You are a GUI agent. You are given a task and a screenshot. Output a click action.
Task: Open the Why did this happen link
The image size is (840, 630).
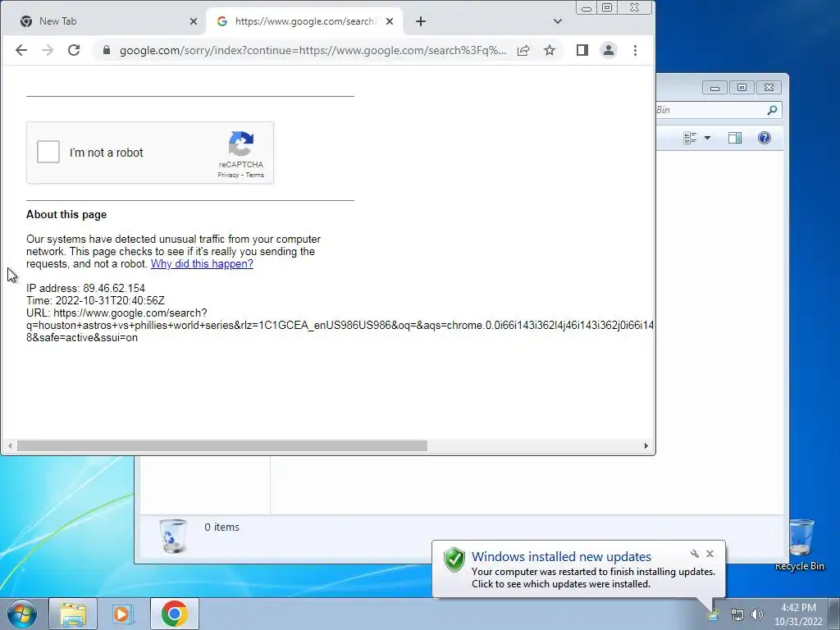202,263
